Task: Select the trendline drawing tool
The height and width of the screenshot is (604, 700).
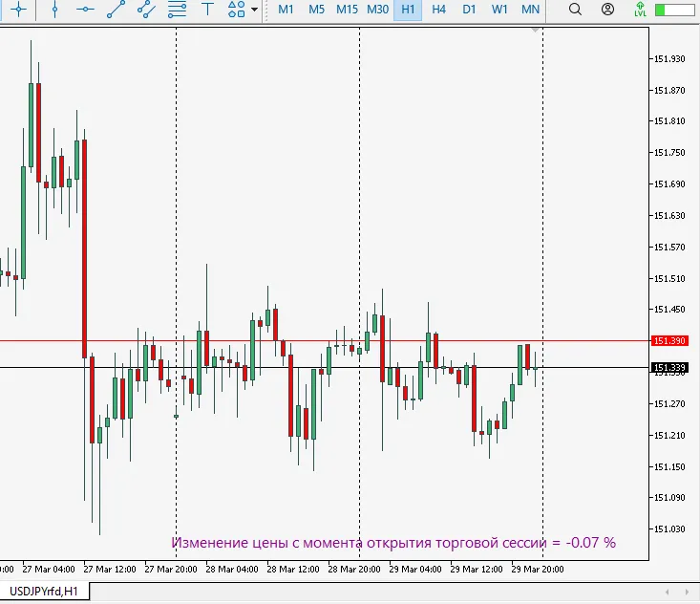Action: (116, 10)
